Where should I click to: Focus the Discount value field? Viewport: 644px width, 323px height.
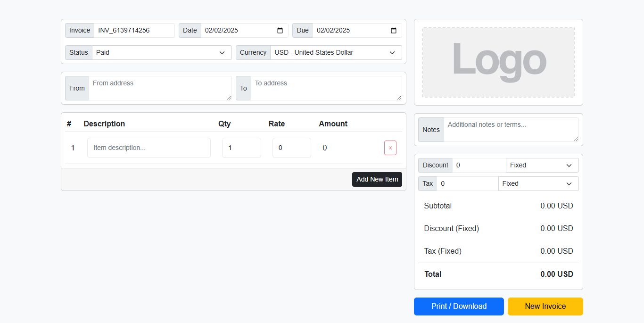coord(479,165)
